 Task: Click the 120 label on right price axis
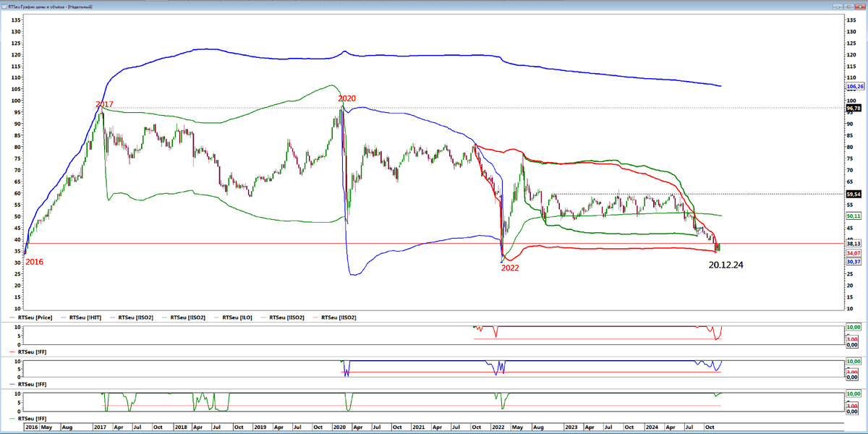pos(851,55)
